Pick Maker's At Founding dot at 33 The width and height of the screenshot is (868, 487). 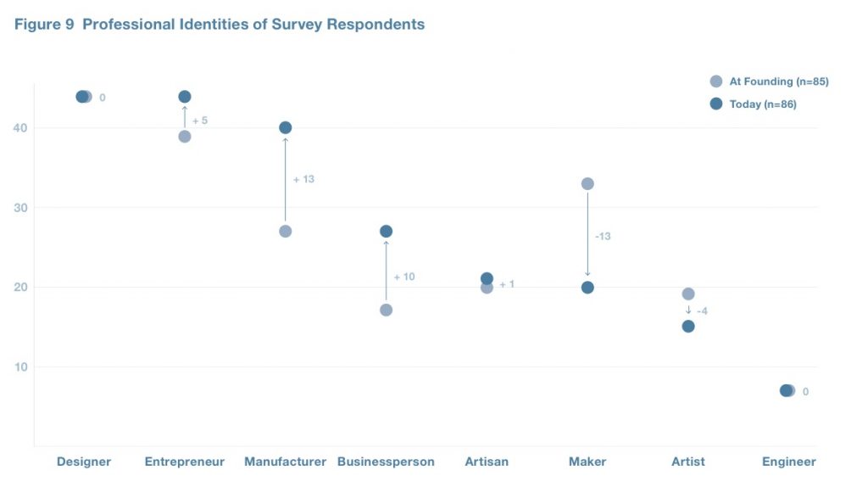click(x=587, y=184)
